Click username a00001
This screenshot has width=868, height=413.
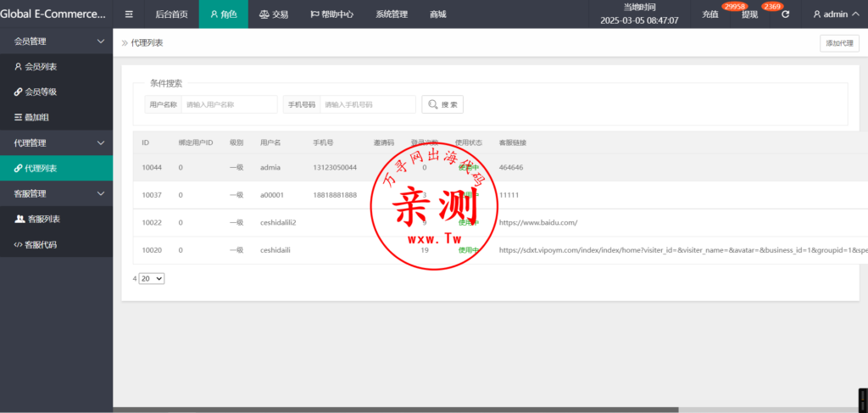click(273, 195)
